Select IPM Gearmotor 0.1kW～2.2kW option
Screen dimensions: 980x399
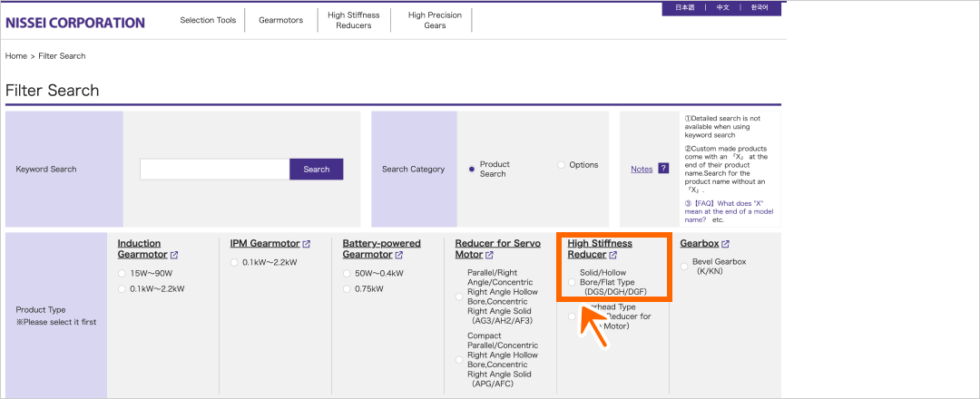click(234, 262)
